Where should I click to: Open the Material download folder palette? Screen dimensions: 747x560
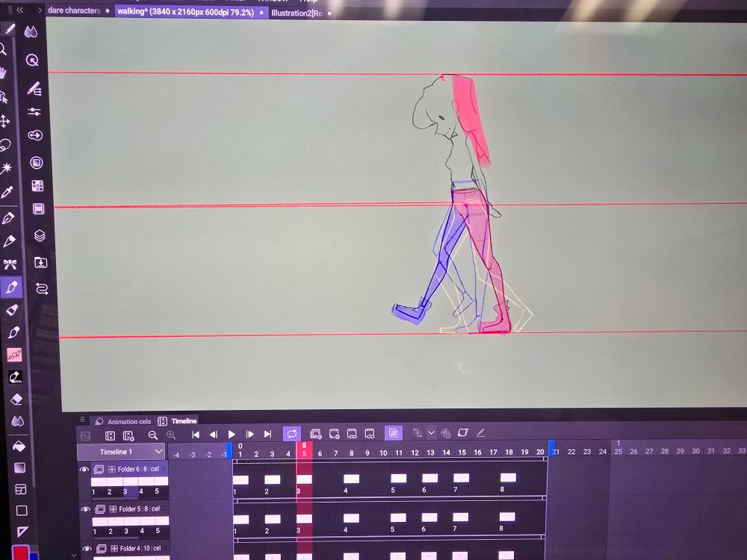[40, 262]
